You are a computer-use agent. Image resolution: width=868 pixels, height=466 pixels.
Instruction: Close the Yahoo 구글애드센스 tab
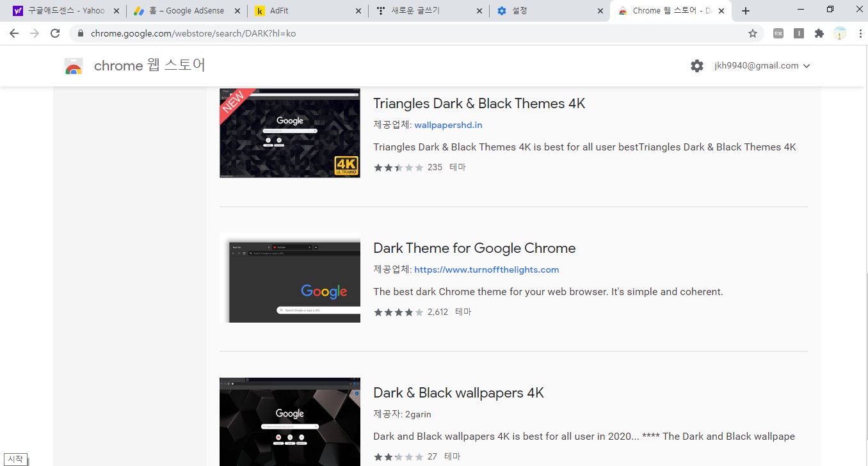(x=116, y=11)
